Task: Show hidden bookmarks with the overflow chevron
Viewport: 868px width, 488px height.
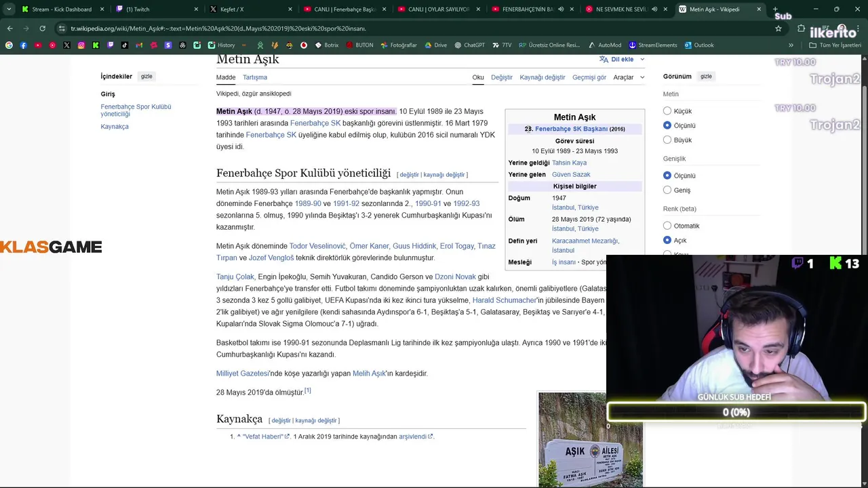Action: click(x=791, y=45)
